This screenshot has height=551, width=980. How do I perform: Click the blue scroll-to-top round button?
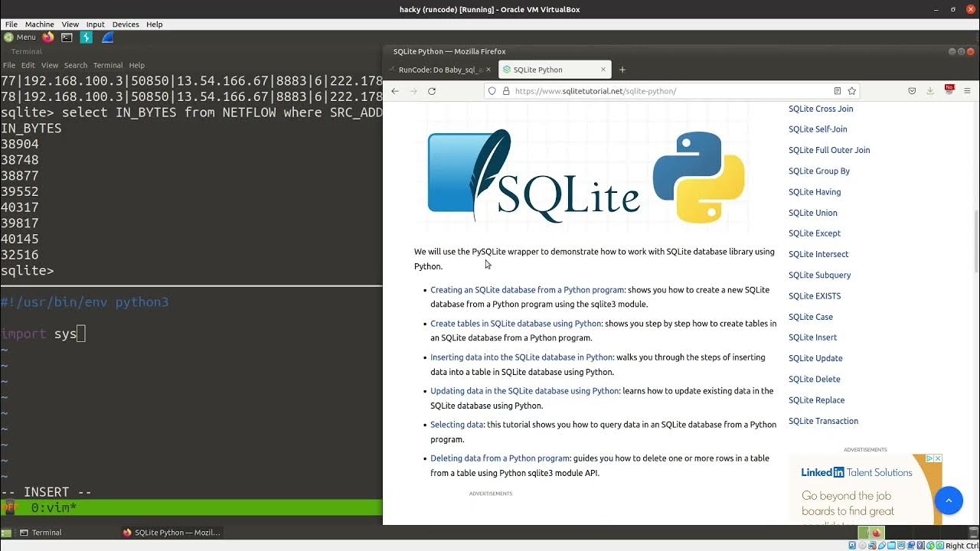click(949, 500)
